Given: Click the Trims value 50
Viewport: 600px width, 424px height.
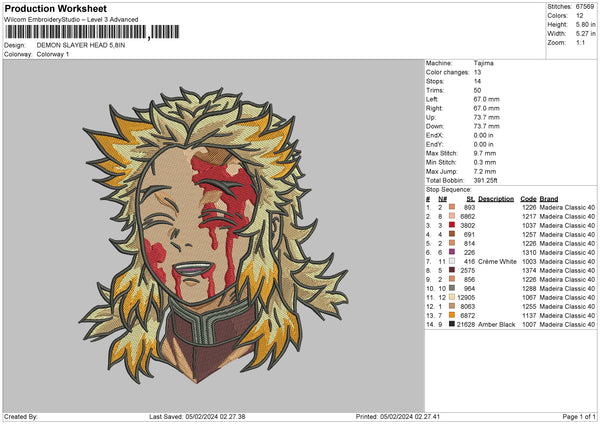Looking at the screenshot, I should 477,90.
